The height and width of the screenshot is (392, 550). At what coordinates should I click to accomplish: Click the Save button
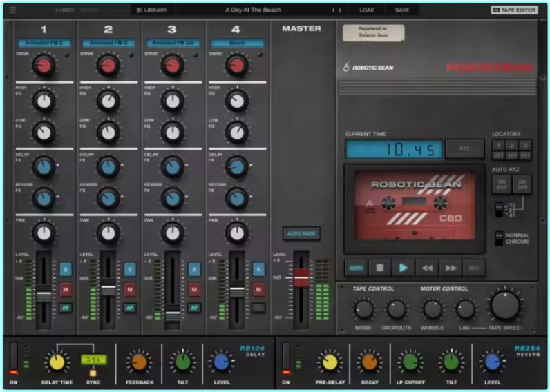[402, 10]
